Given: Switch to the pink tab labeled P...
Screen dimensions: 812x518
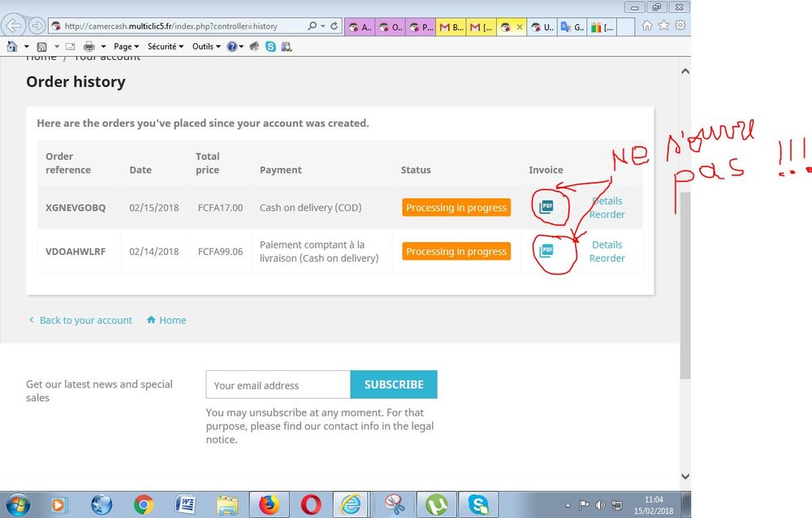Looking at the screenshot, I should [421, 27].
